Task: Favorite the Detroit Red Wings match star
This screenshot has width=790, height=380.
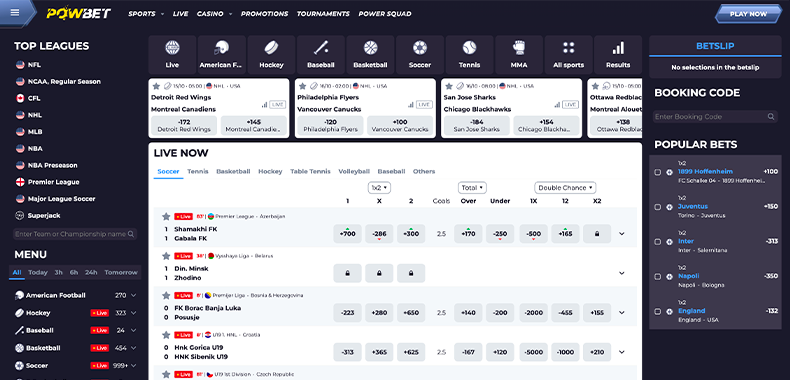Action: pos(156,86)
